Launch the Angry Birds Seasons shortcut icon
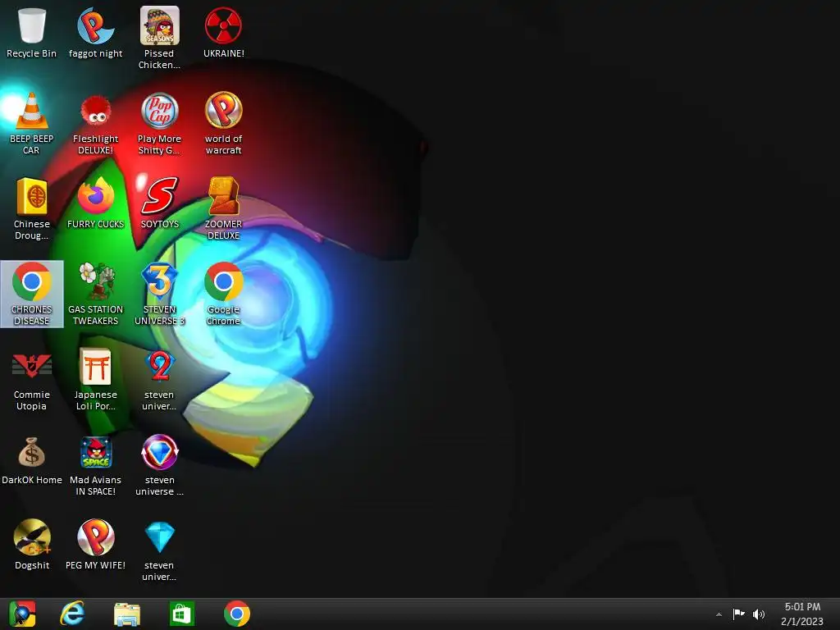Viewport: 840px width, 630px height. (x=160, y=25)
